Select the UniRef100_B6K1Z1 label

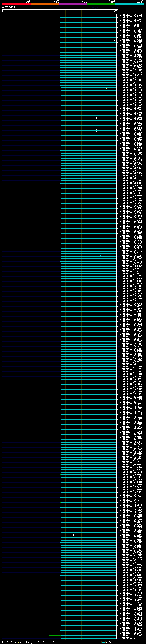131,572
